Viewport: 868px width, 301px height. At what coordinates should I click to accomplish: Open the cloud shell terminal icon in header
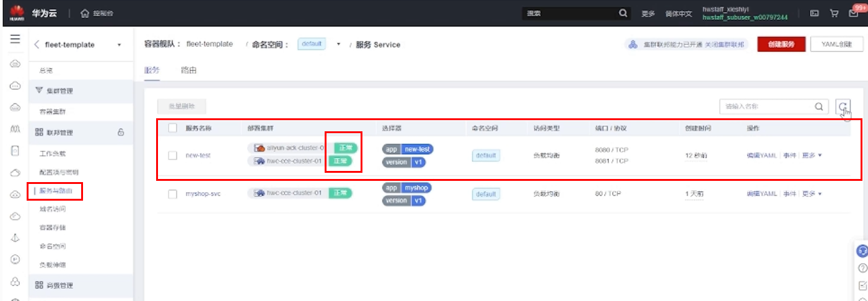(815, 13)
